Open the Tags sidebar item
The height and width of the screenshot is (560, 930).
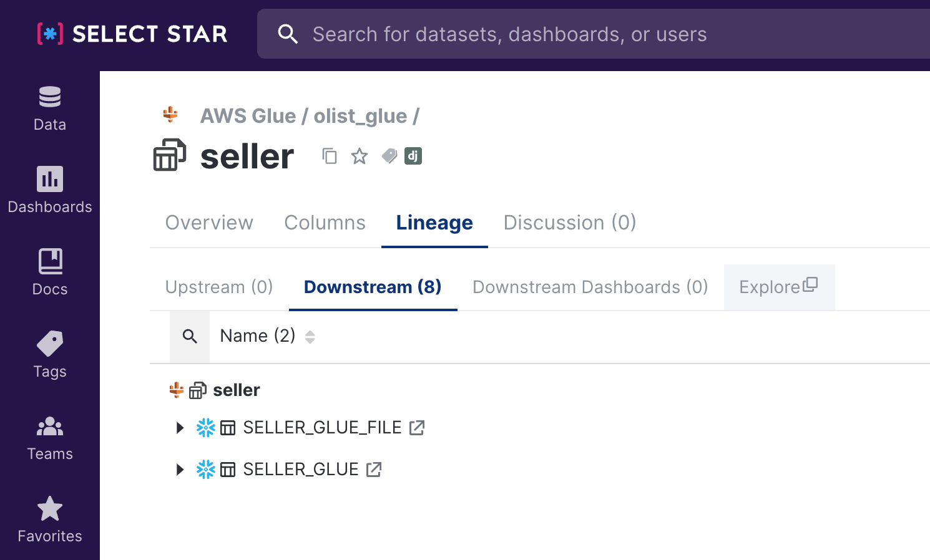click(50, 354)
